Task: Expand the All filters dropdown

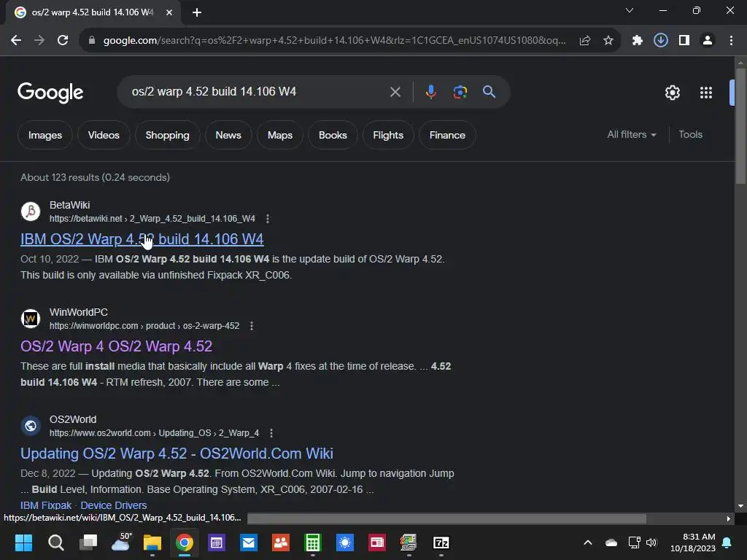Action: click(x=631, y=135)
